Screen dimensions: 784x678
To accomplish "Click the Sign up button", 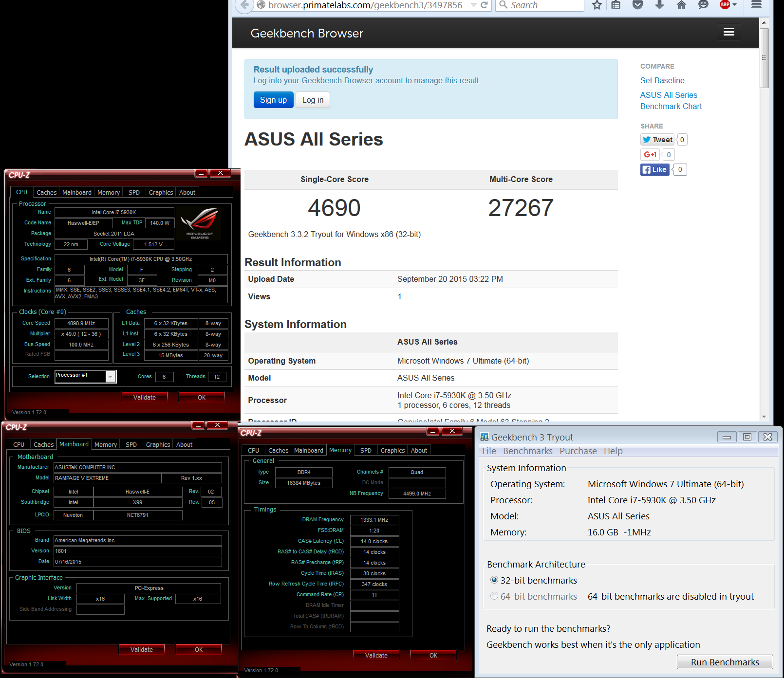I will [x=273, y=100].
